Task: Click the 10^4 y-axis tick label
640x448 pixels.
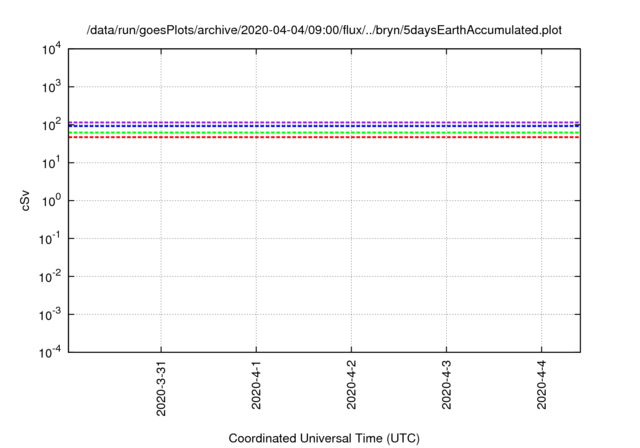Action: click(x=51, y=49)
